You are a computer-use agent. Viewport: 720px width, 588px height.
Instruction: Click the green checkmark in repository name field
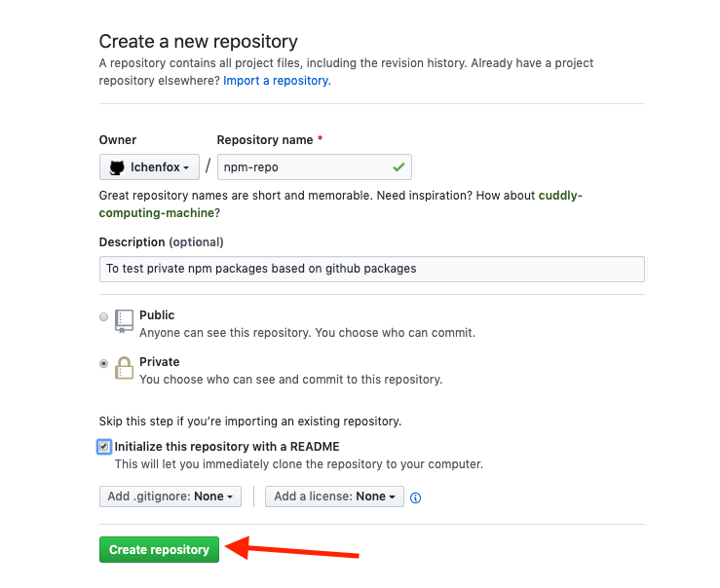pyautogui.click(x=398, y=167)
